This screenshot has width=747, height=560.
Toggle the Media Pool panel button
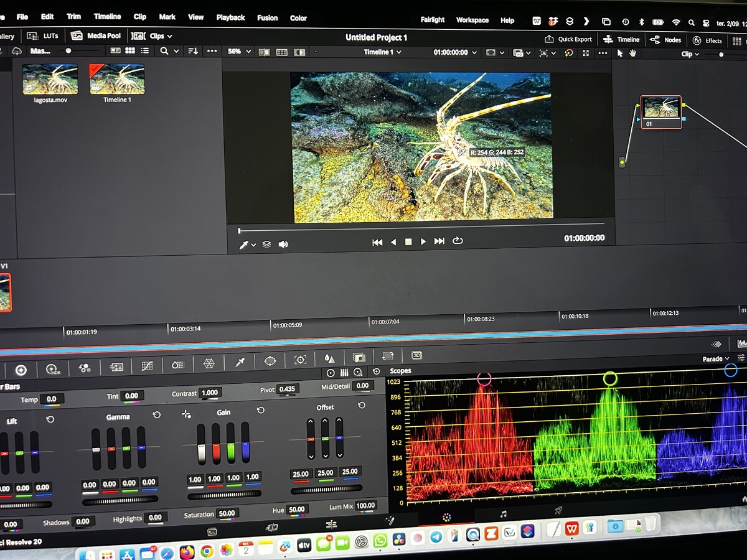coord(96,35)
